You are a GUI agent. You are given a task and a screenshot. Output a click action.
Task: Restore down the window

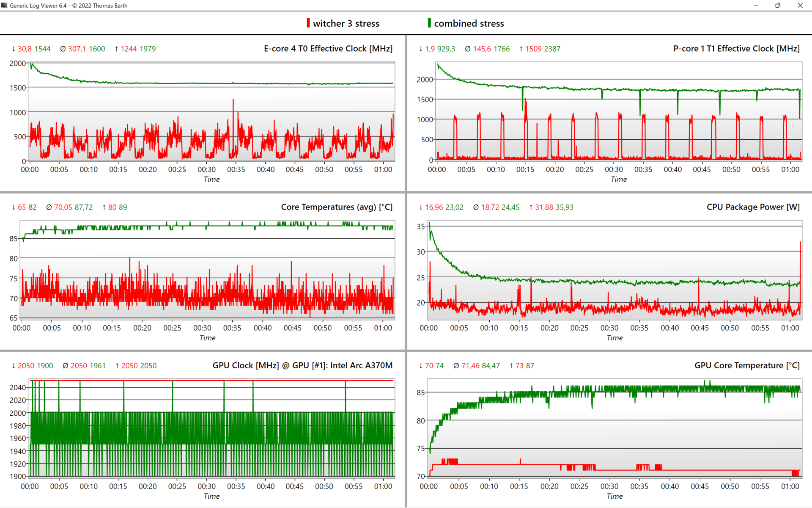(x=777, y=6)
